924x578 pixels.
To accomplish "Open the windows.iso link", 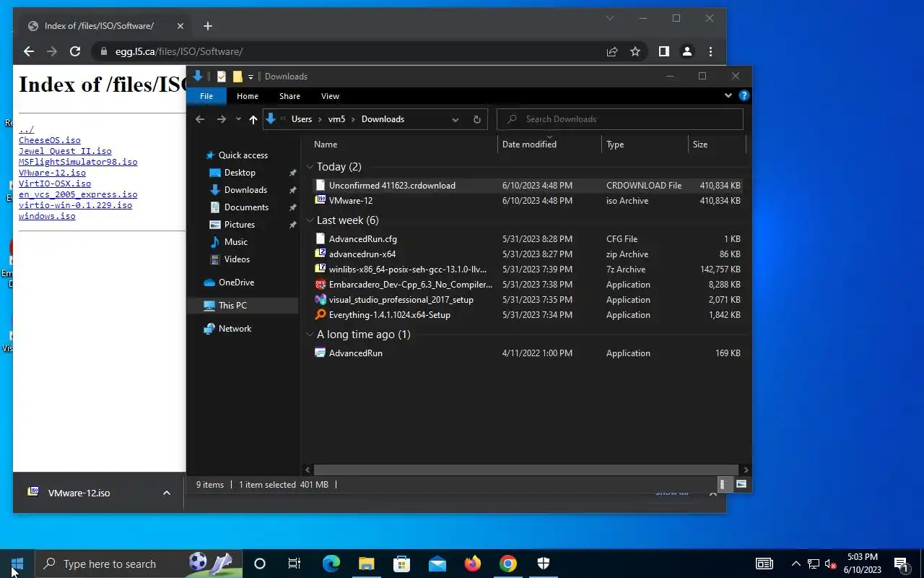I will [47, 216].
